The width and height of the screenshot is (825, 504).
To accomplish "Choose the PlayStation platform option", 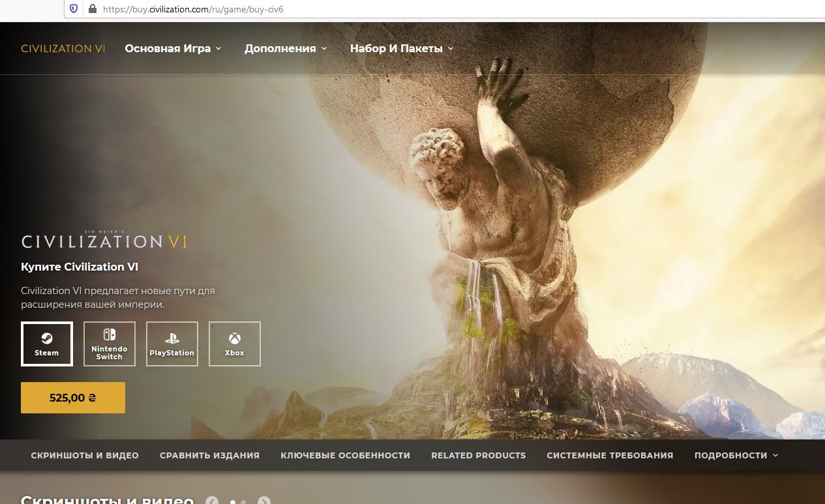I will (172, 344).
